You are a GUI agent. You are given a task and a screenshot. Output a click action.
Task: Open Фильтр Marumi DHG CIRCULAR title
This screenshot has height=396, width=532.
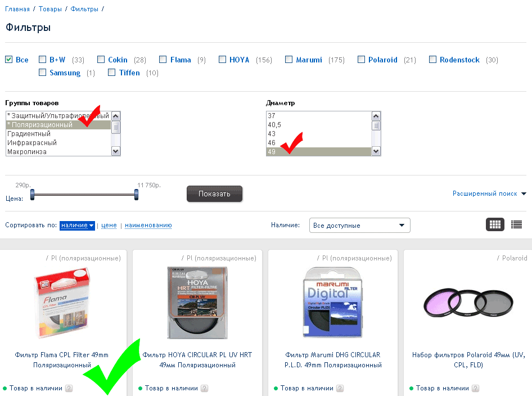click(x=333, y=359)
